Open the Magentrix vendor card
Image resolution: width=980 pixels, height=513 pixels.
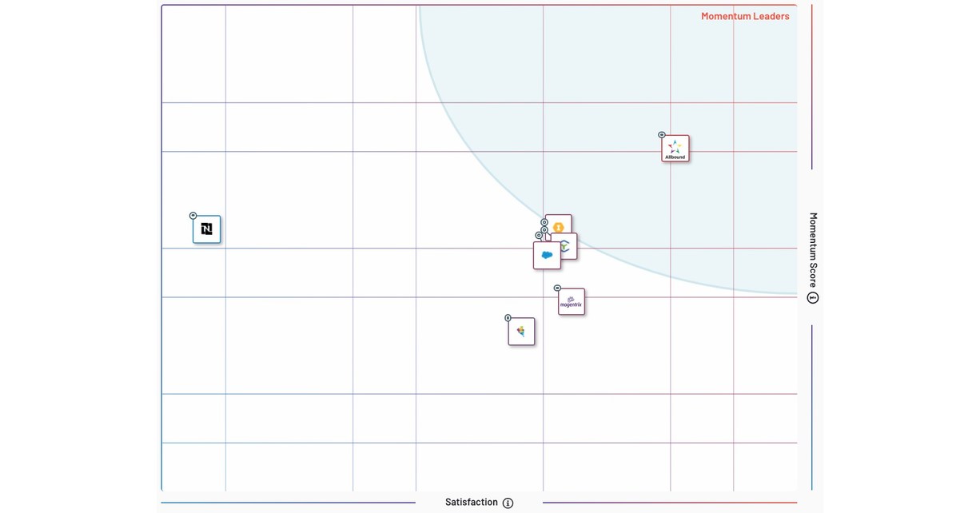tap(572, 301)
